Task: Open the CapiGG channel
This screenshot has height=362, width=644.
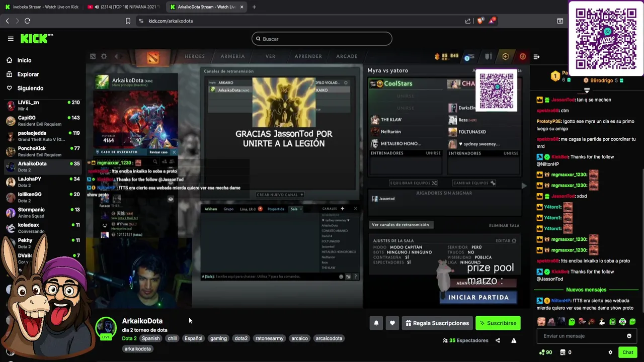Action: pos(43,121)
